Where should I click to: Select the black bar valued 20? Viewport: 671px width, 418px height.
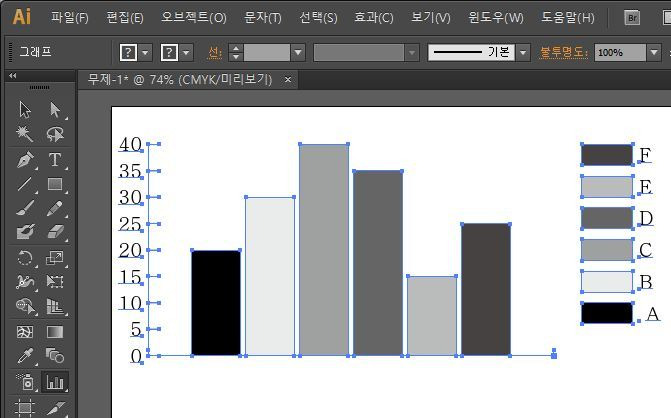point(216,303)
